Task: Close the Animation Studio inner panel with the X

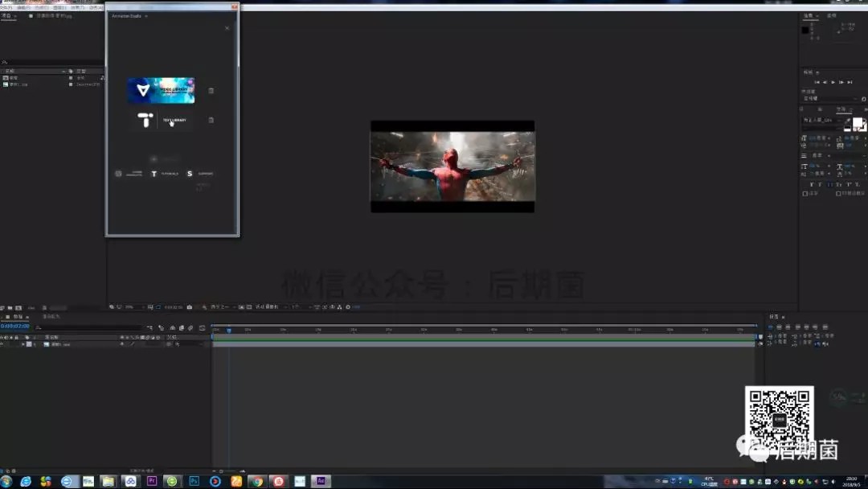Action: 227,28
